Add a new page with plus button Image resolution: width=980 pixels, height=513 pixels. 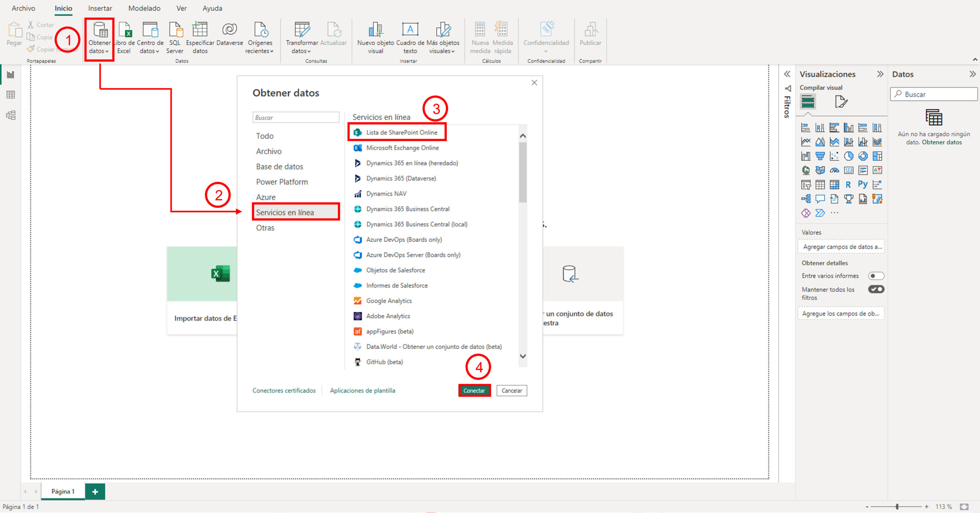click(x=95, y=492)
